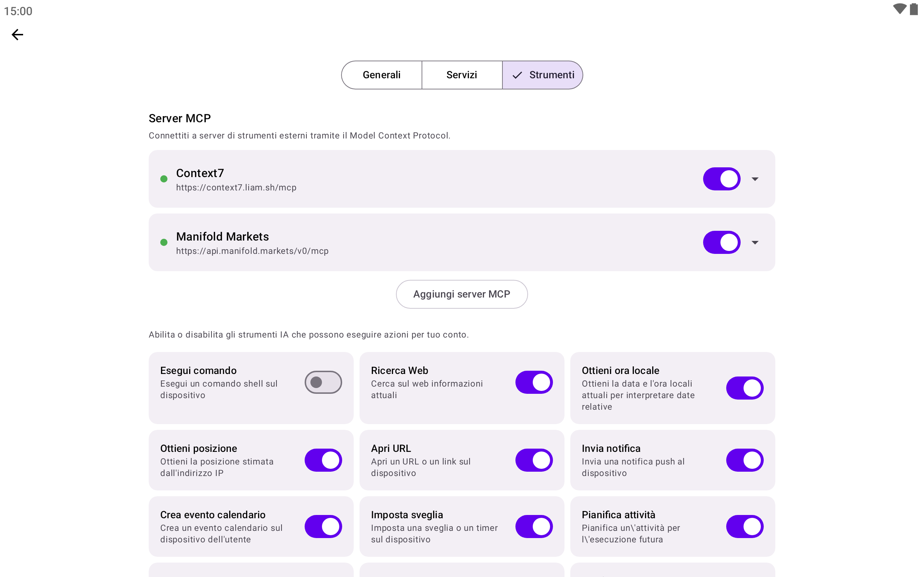Enable the Esegui comando tool
This screenshot has height=577, width=924.
(x=323, y=382)
